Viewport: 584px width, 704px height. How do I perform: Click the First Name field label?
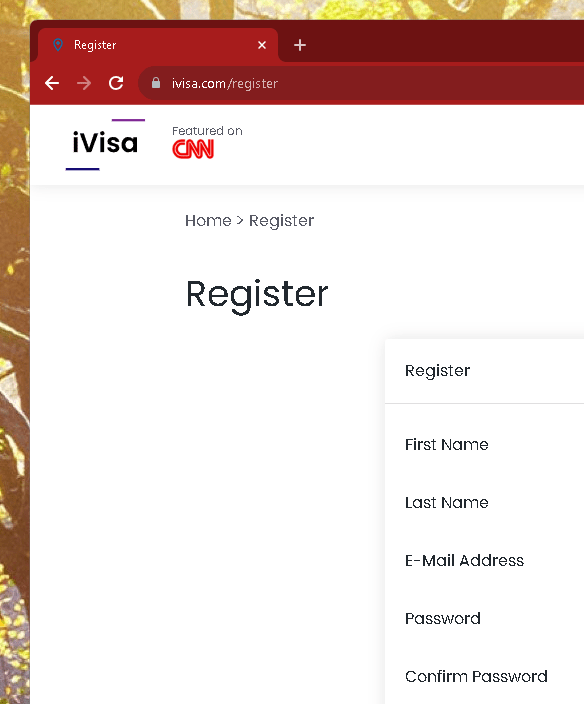pyautogui.click(x=447, y=444)
